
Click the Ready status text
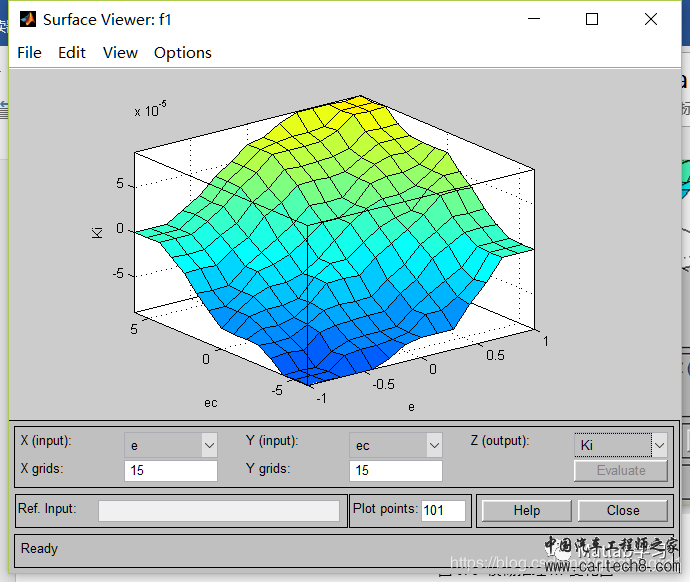[x=39, y=549]
